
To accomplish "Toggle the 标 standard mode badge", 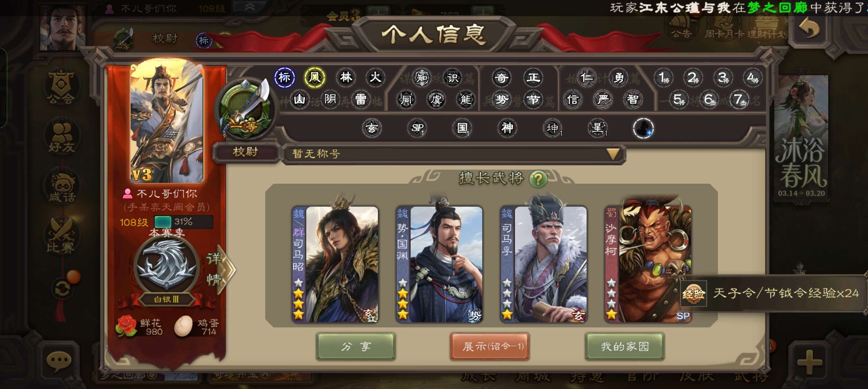I will [x=285, y=77].
